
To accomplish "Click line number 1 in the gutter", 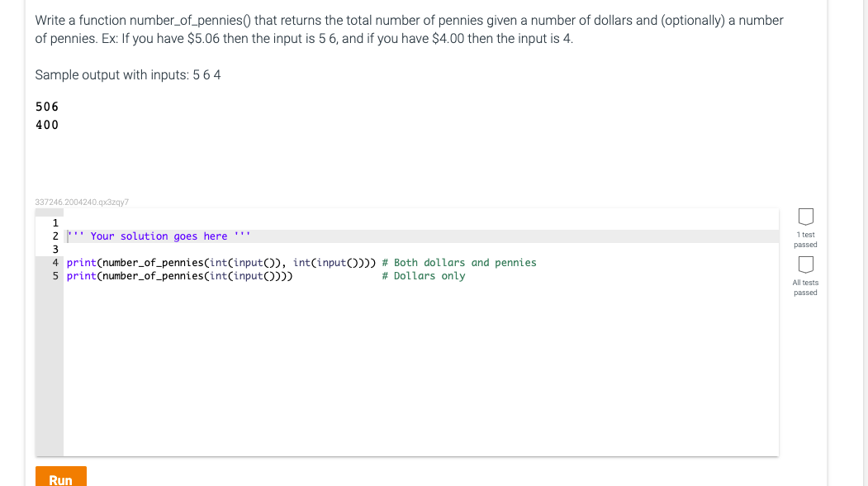I will pyautogui.click(x=55, y=223).
